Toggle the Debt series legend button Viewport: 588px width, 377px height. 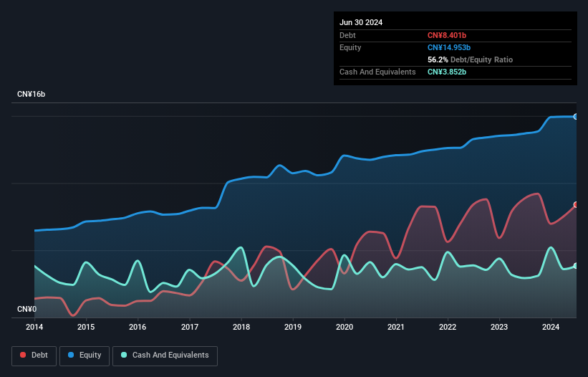click(34, 355)
